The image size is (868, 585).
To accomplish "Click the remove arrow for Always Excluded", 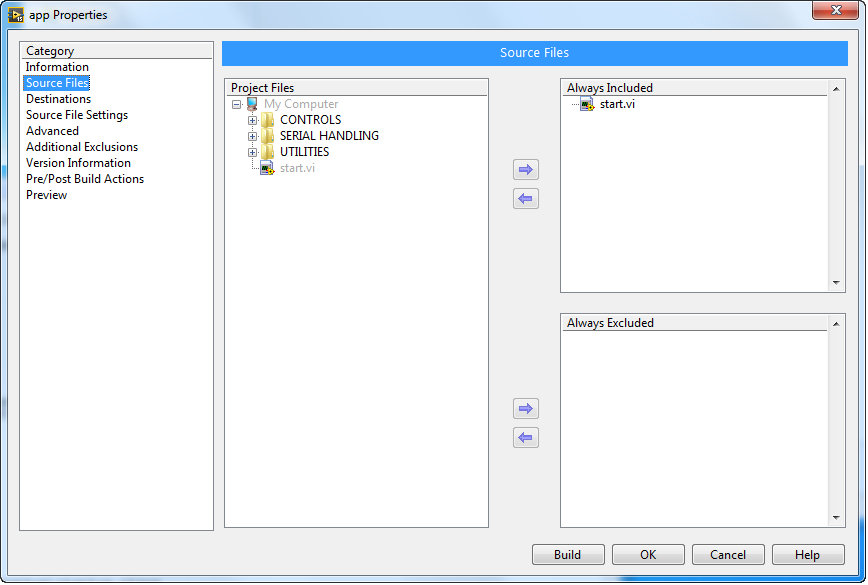I will (525, 438).
